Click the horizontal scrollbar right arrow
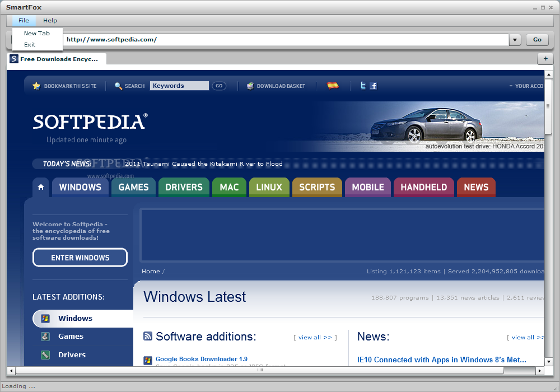Image resolution: width=560 pixels, height=392 pixels. pyautogui.click(x=540, y=371)
